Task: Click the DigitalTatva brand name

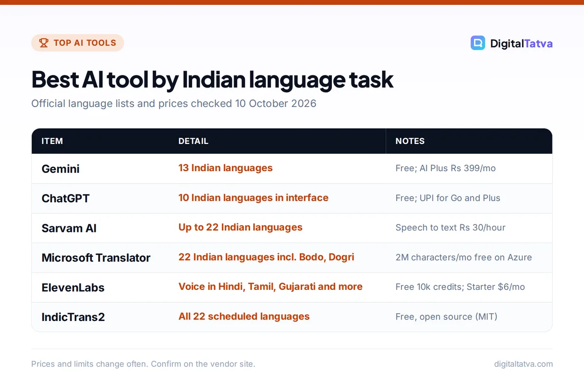Action: (x=521, y=43)
